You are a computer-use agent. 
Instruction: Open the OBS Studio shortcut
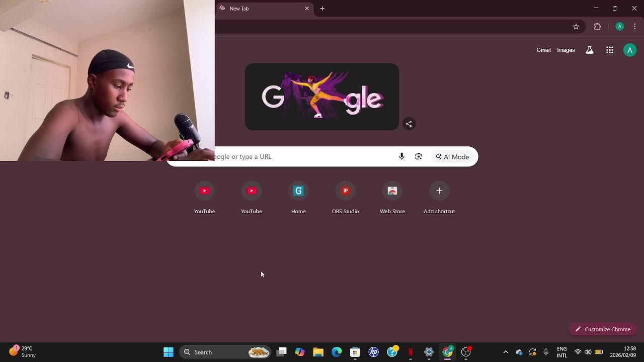(x=346, y=197)
